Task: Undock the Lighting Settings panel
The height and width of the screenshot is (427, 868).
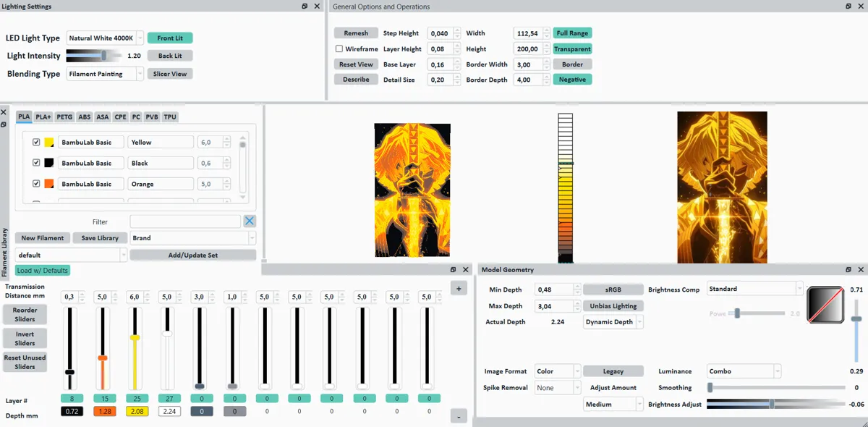Action: pyautogui.click(x=305, y=6)
